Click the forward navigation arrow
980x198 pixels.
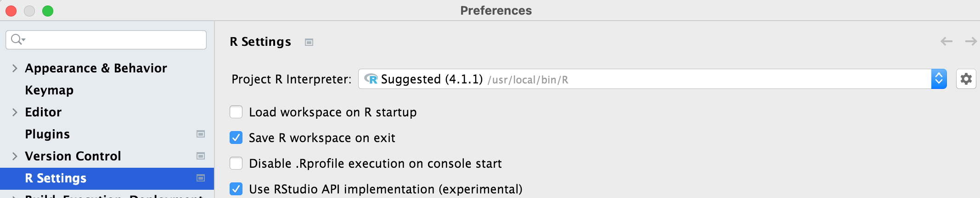971,42
